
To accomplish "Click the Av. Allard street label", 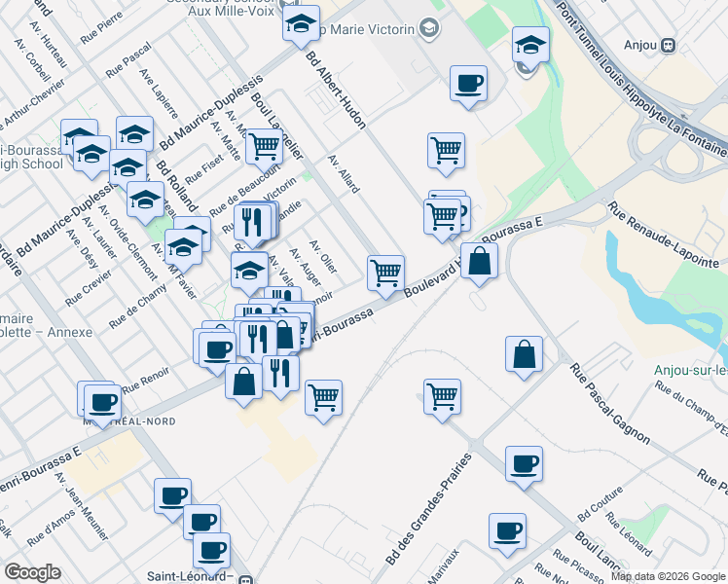I will coord(344,174).
